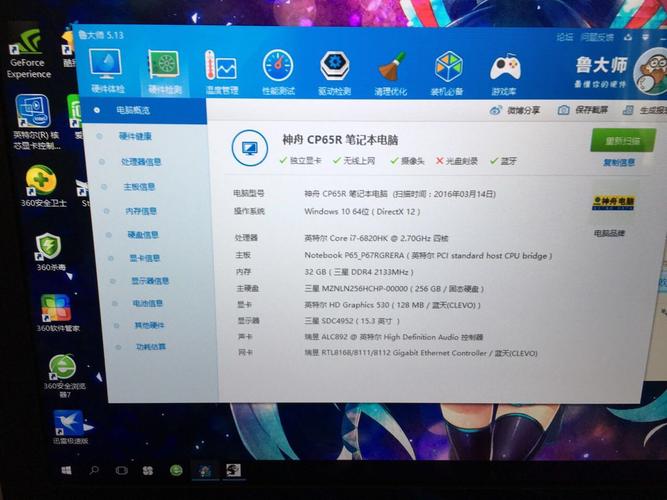Open the 360安全卫士 desktop shortcut
This screenshot has width=667, height=500.
point(43,186)
